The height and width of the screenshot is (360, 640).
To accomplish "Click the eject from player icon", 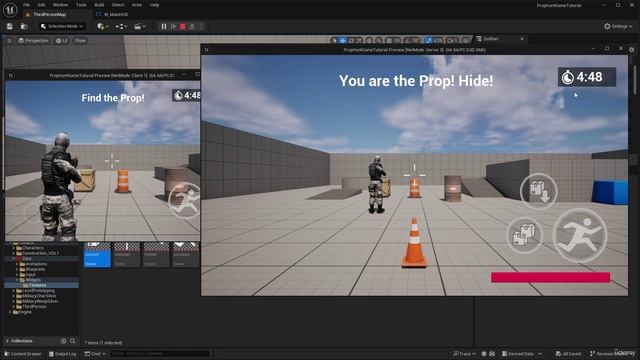I will point(192,27).
